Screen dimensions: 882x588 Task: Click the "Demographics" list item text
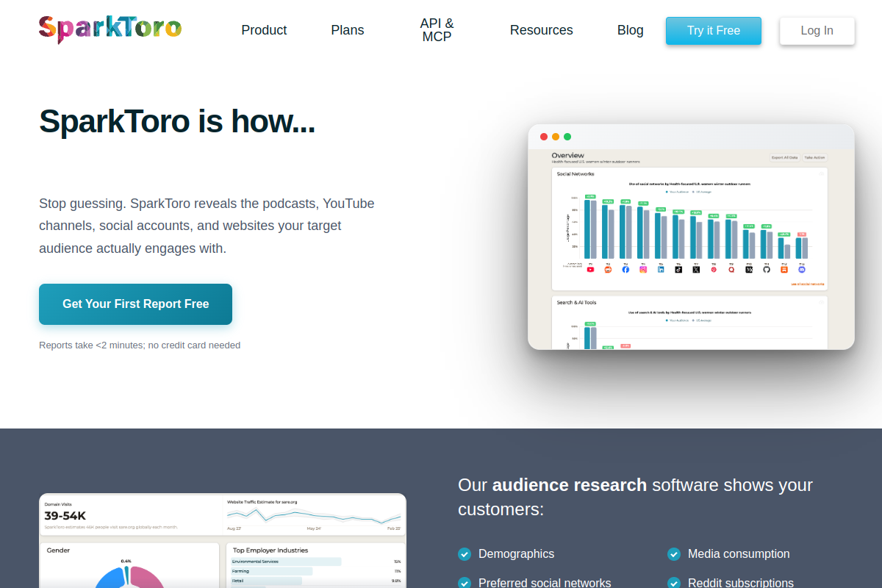pos(516,554)
